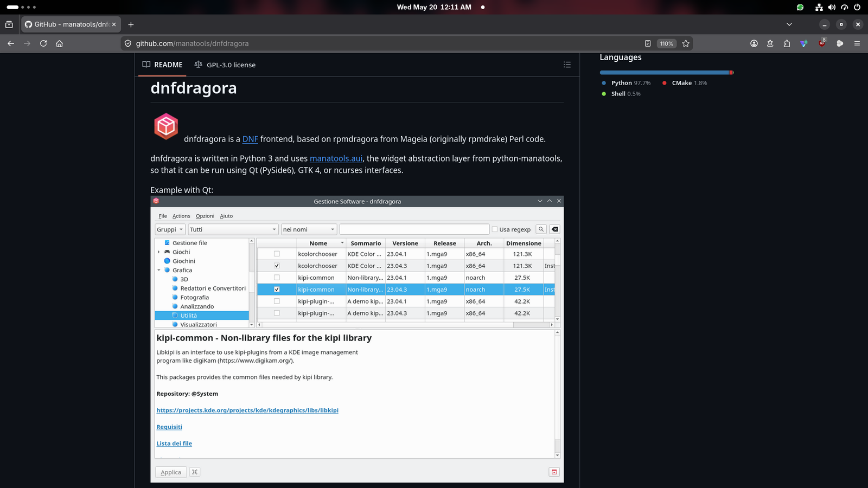
Task: Open the Firefox View tab overview icon
Action: tap(9, 24)
